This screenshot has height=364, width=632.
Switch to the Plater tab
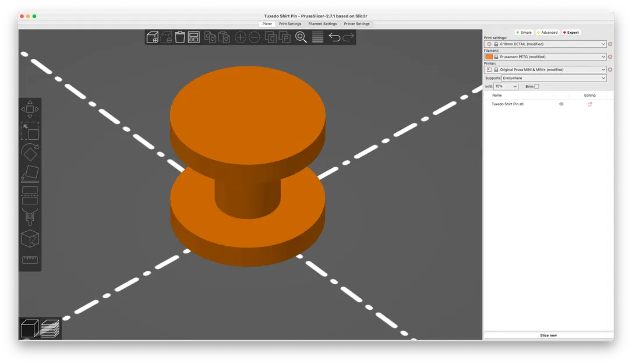coord(267,24)
